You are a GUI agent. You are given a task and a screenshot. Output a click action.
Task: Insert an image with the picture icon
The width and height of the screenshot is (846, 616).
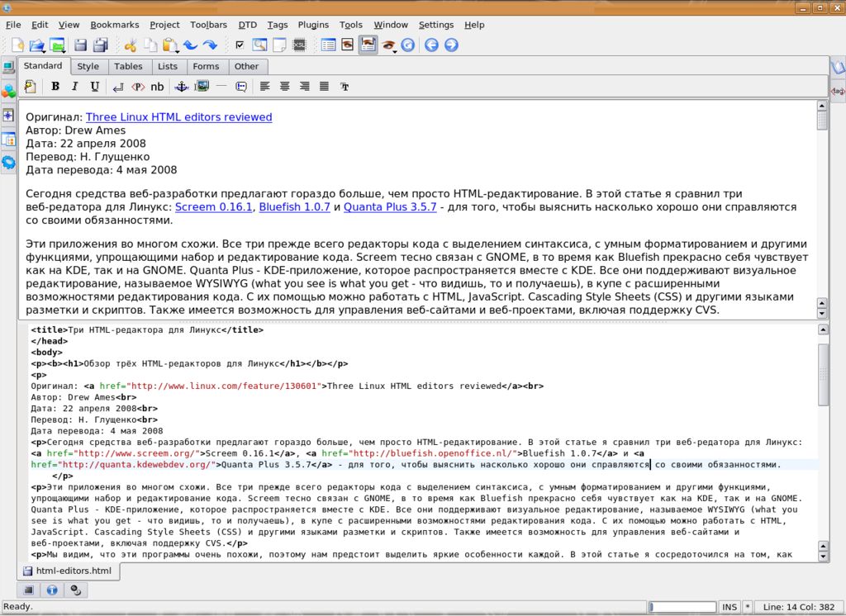click(x=202, y=87)
